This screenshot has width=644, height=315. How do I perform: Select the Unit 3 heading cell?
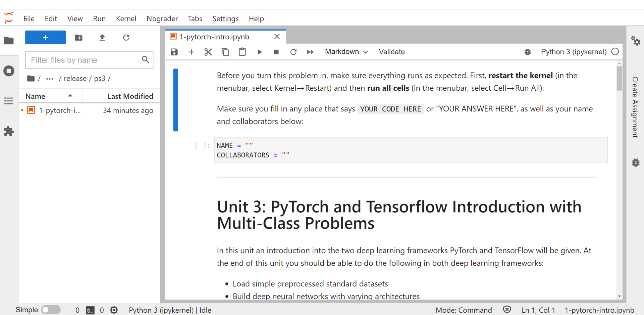pos(399,215)
